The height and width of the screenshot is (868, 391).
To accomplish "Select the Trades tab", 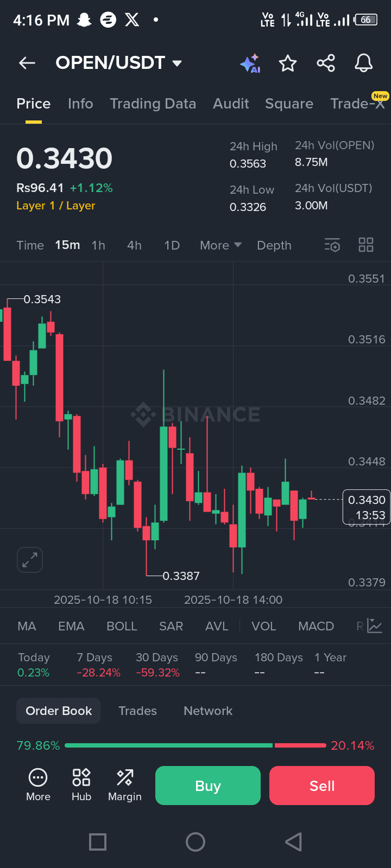I will 138,711.
